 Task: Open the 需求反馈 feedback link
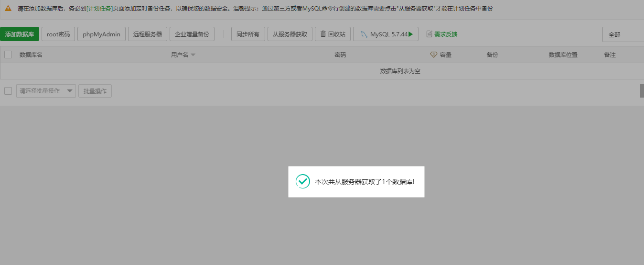(x=446, y=34)
